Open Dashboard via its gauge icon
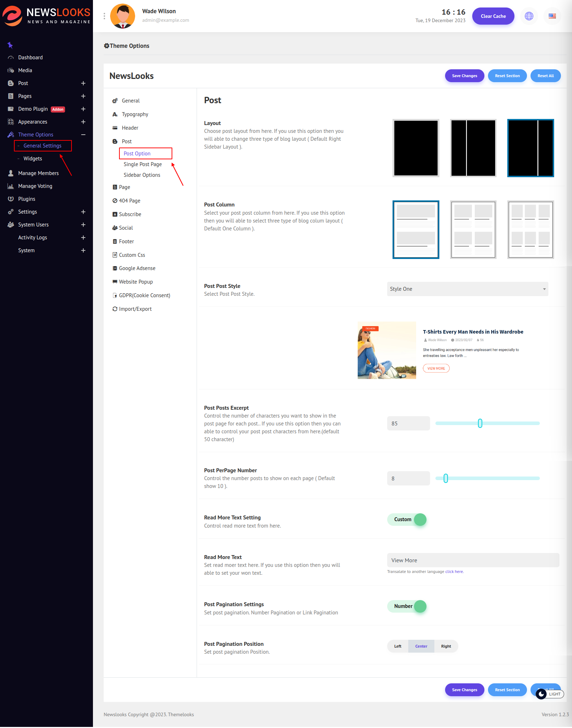The height and width of the screenshot is (728, 572). tap(11, 58)
